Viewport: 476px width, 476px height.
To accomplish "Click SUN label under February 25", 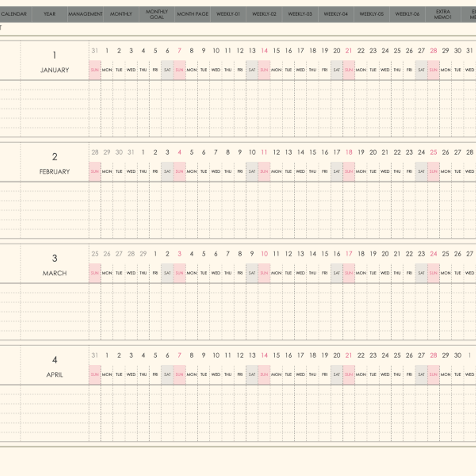I will coord(434,172).
